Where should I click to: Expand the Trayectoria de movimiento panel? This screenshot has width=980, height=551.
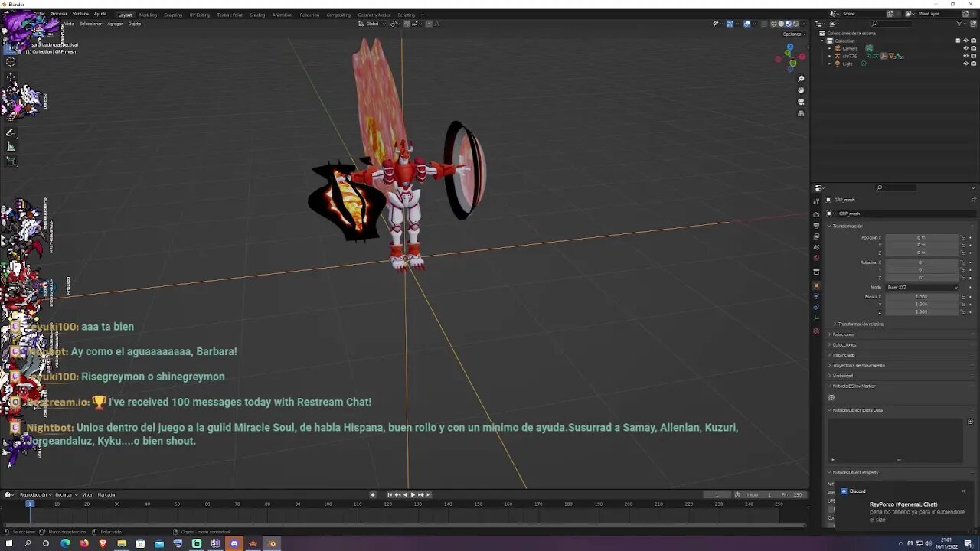click(857, 365)
